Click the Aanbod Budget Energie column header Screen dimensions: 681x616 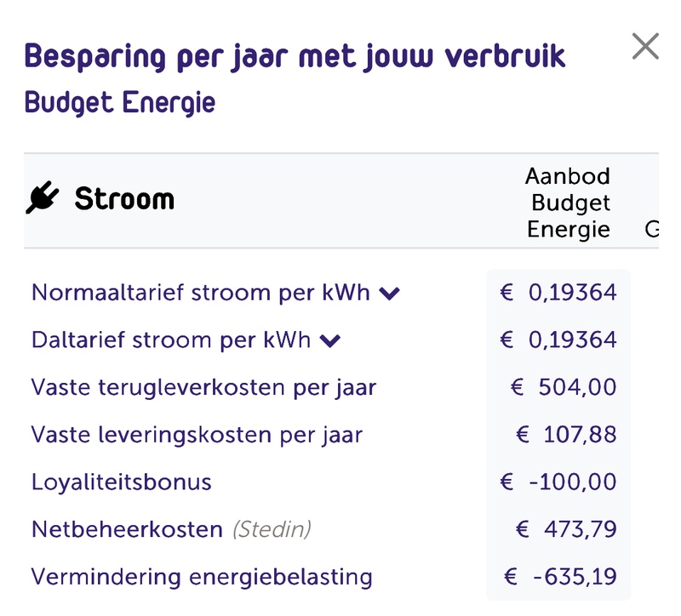(568, 202)
